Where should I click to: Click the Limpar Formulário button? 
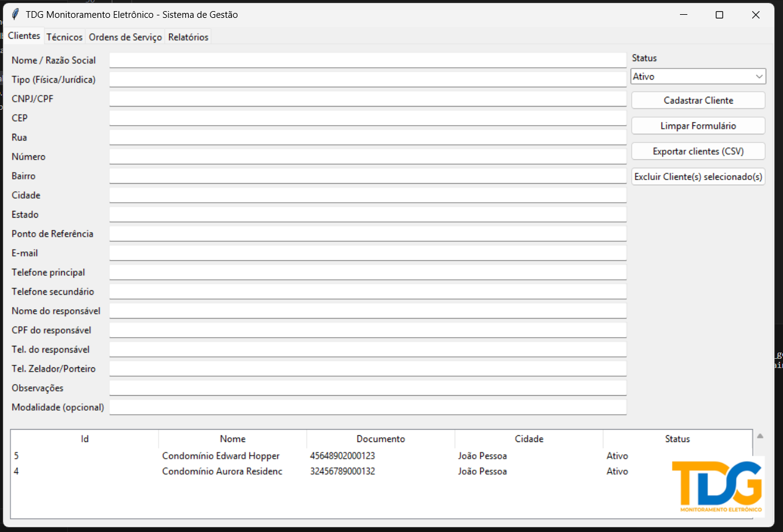pos(698,126)
